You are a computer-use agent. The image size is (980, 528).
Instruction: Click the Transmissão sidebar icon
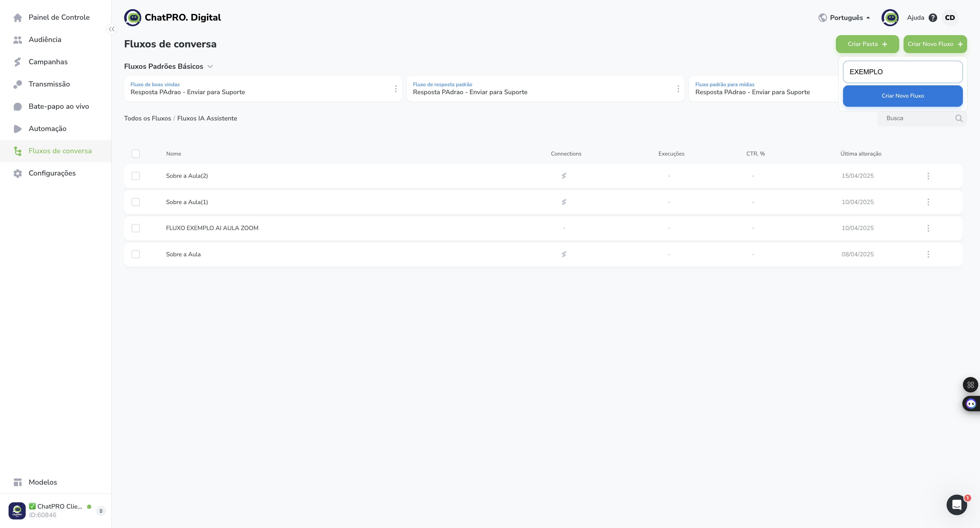[x=17, y=84]
